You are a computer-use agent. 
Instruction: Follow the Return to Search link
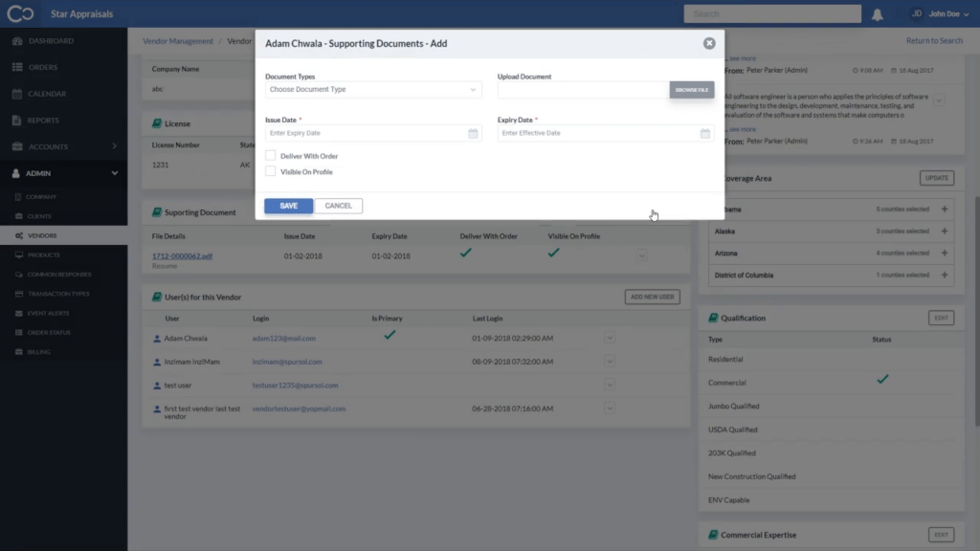[x=934, y=40]
